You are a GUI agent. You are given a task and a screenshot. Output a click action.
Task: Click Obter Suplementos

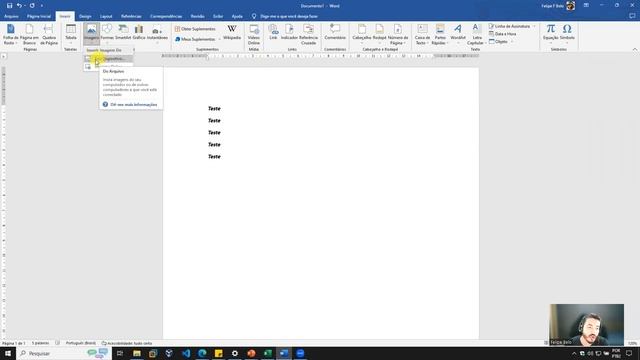(195, 29)
